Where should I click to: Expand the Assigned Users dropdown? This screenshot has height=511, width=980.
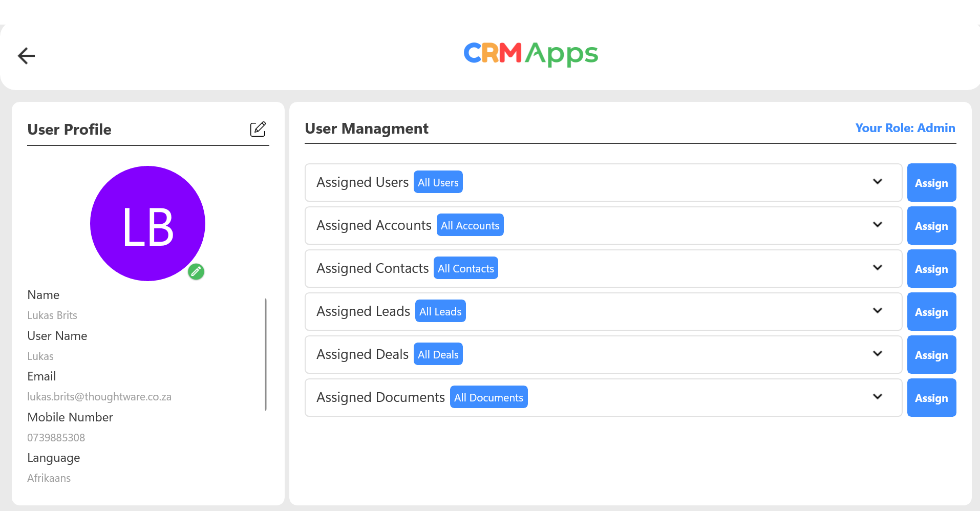tap(877, 182)
